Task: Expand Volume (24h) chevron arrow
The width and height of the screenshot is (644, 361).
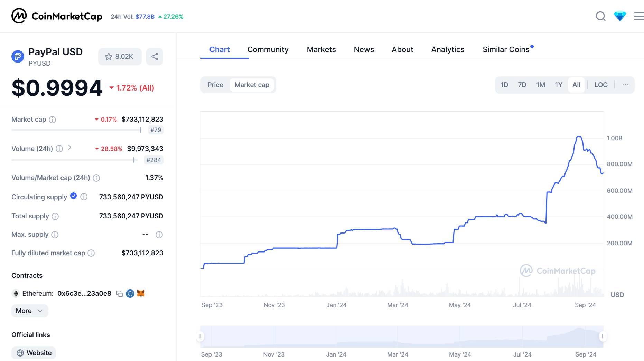Action: (x=69, y=148)
